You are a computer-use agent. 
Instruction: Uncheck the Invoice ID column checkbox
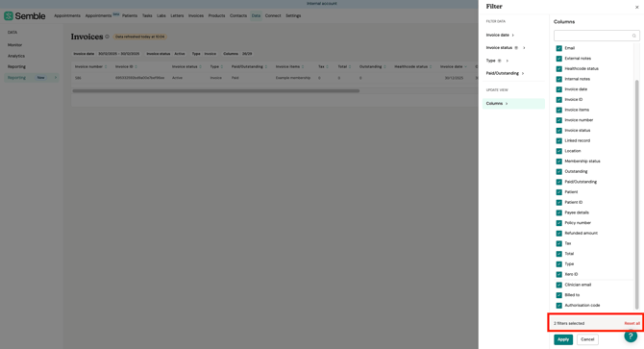coord(559,99)
